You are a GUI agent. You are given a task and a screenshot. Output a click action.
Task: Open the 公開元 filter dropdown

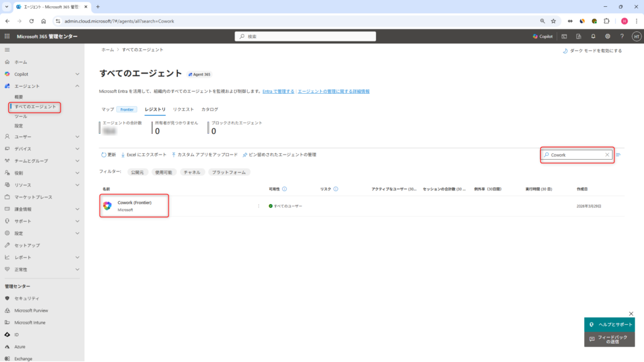click(x=136, y=172)
